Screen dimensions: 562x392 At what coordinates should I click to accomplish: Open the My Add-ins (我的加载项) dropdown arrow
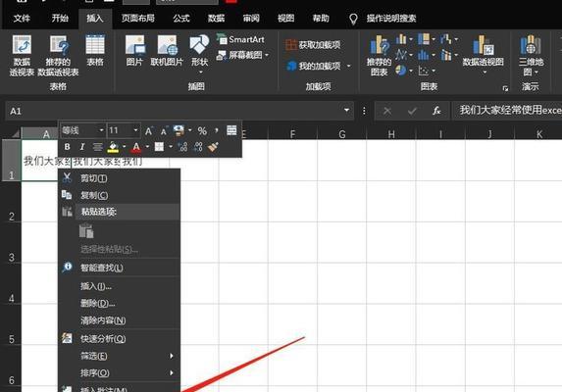(349, 67)
